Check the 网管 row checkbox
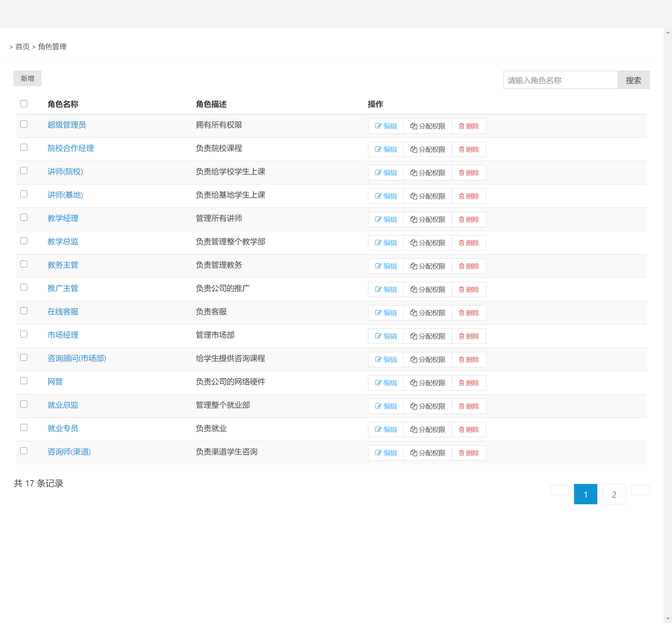672x623 pixels. coord(24,381)
